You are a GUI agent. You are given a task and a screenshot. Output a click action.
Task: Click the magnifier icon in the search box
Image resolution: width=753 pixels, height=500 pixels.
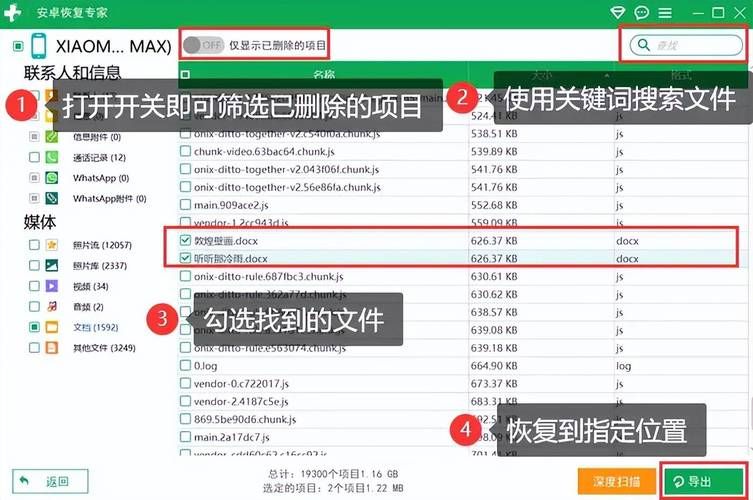[x=644, y=45]
